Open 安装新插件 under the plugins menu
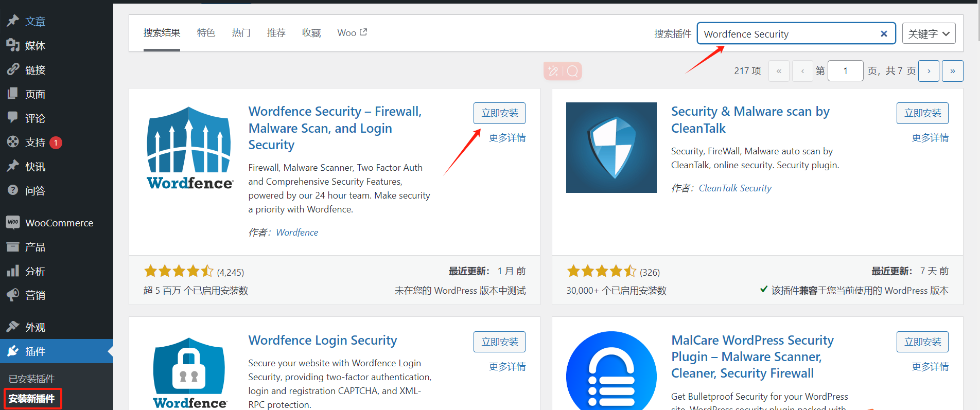 (x=32, y=398)
